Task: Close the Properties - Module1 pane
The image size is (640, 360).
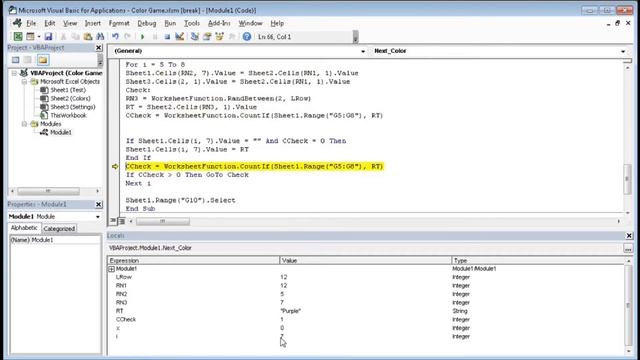Action: [98, 204]
